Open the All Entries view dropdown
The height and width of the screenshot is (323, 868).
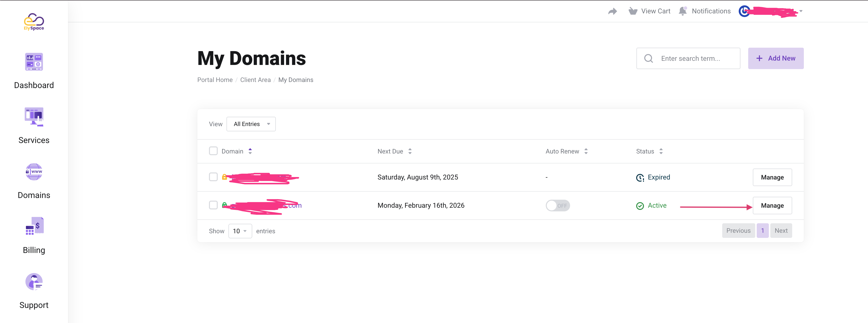251,124
